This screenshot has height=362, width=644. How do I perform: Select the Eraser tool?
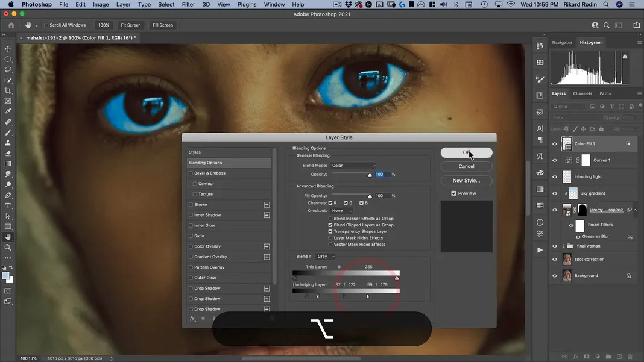[8, 154]
